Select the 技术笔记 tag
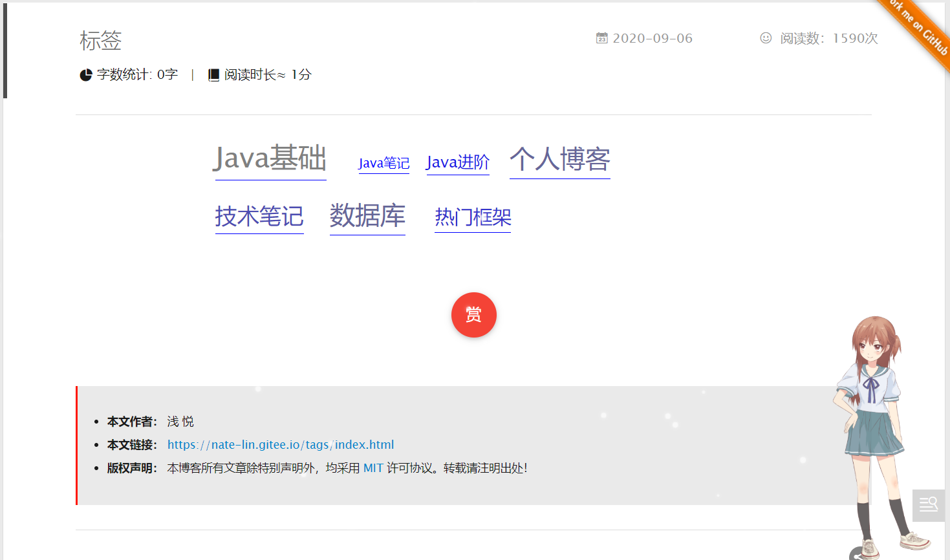This screenshot has height=560, width=950. click(x=259, y=217)
